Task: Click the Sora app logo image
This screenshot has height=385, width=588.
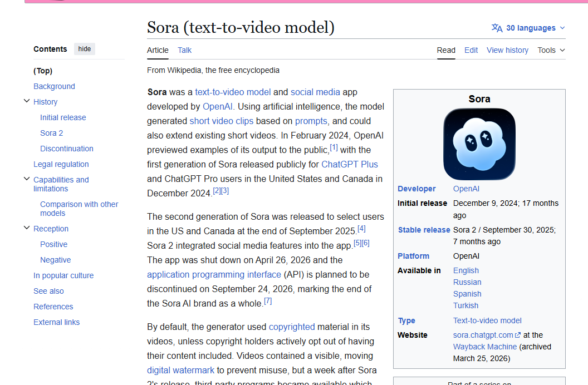Action: (479, 144)
